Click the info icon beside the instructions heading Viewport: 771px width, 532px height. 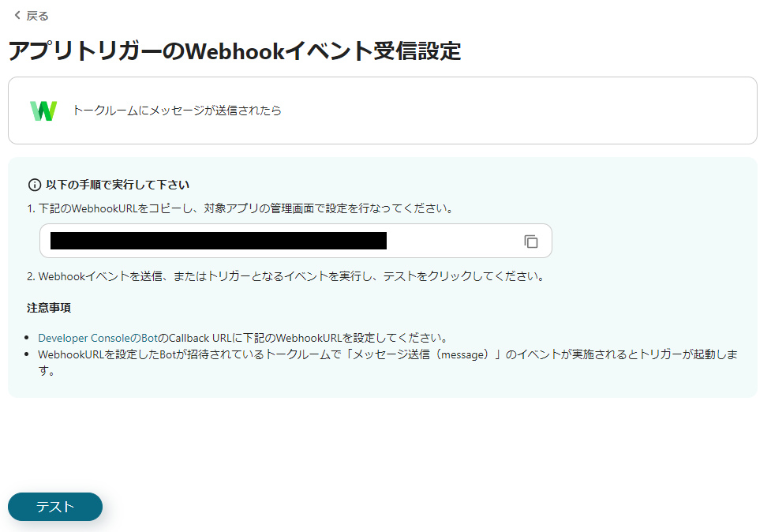[32, 183]
